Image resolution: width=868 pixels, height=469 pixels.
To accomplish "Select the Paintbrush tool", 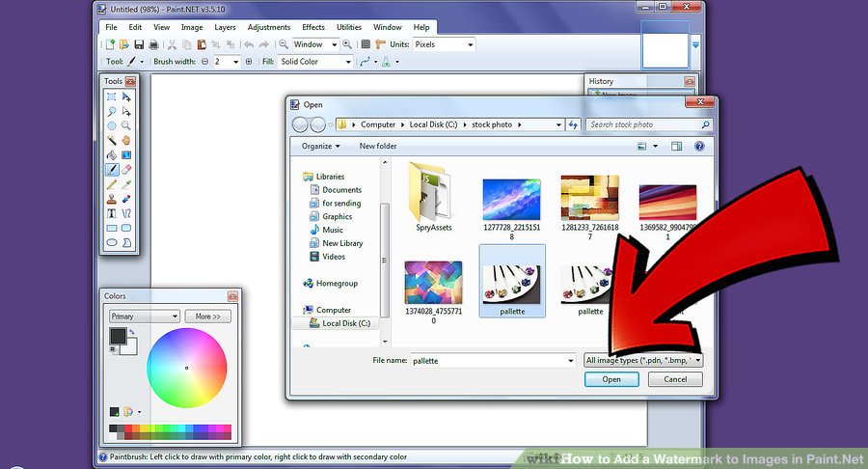I will pyautogui.click(x=112, y=170).
